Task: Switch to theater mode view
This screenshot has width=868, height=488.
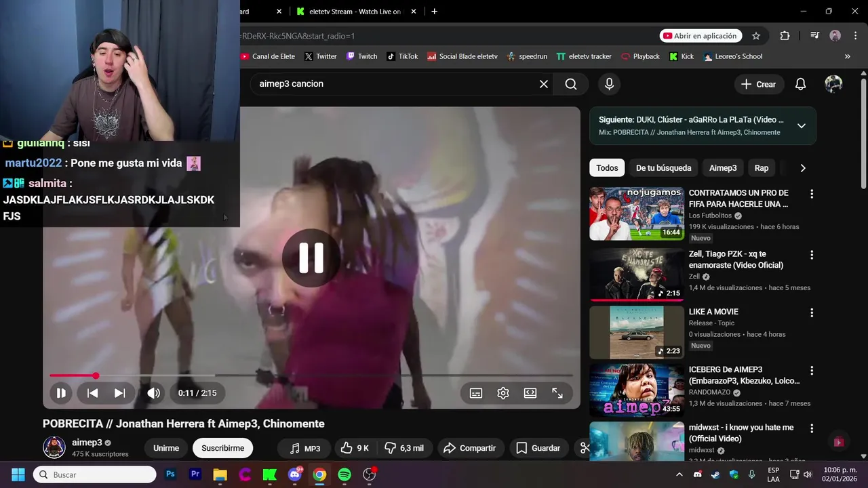Action: click(530, 393)
